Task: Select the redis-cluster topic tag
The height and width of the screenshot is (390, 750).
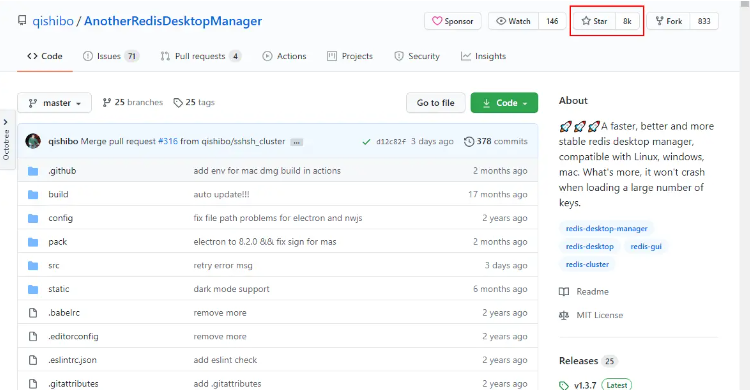Action: 587,264
